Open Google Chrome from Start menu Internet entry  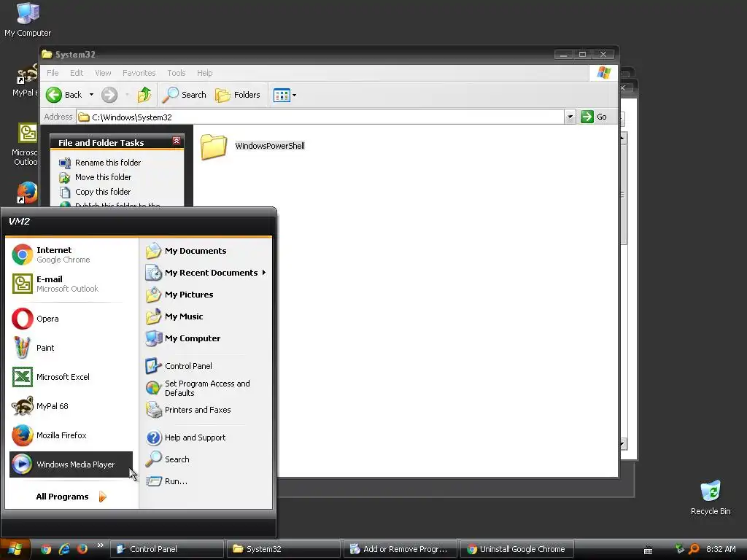[71, 254]
